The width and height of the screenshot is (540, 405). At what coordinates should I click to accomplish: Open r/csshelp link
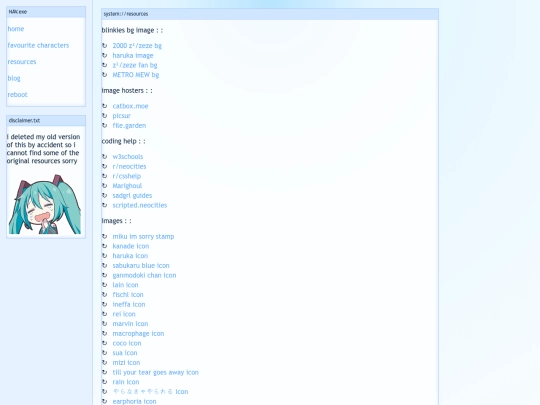(127, 176)
